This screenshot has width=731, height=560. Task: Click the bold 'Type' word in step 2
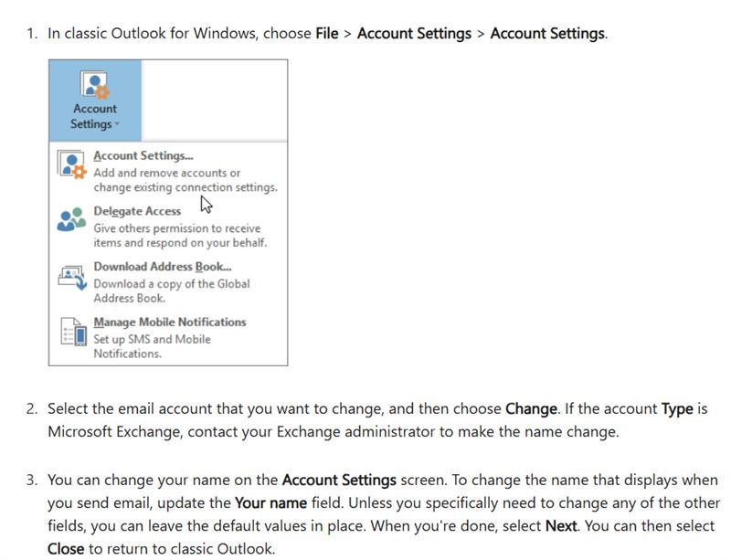[677, 409]
